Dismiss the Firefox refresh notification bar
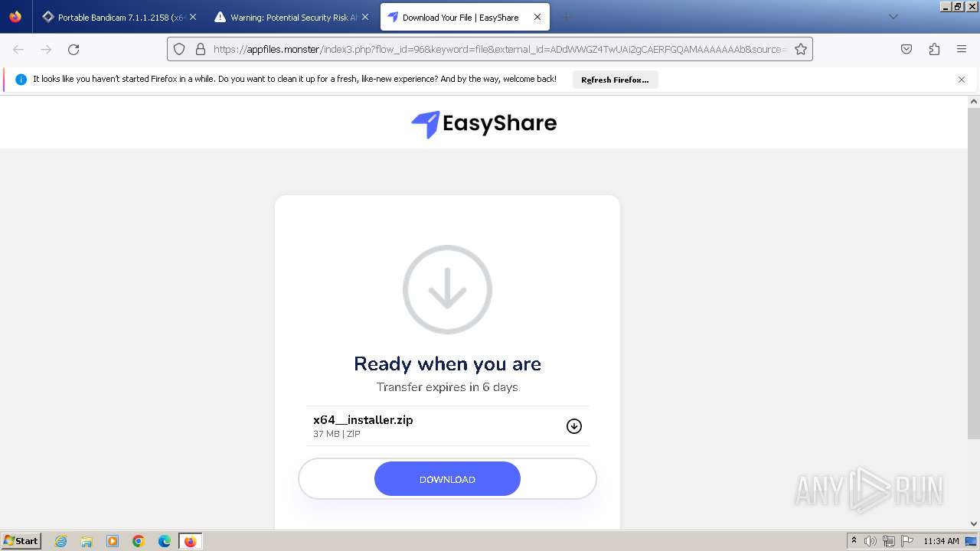980x551 pixels. (962, 80)
